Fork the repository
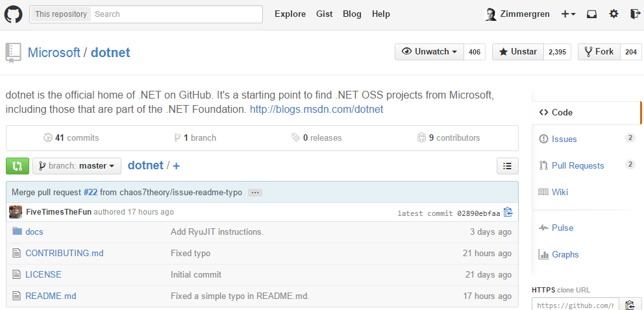The width and height of the screenshot is (644, 310). tap(599, 52)
